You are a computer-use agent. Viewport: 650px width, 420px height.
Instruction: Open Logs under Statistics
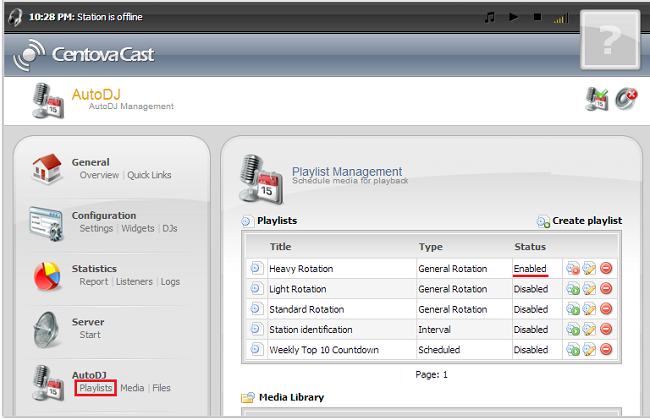[x=170, y=282]
